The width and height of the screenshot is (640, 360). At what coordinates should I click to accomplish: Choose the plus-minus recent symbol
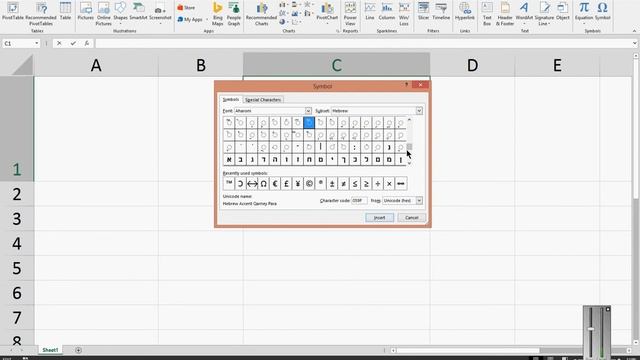[332, 184]
